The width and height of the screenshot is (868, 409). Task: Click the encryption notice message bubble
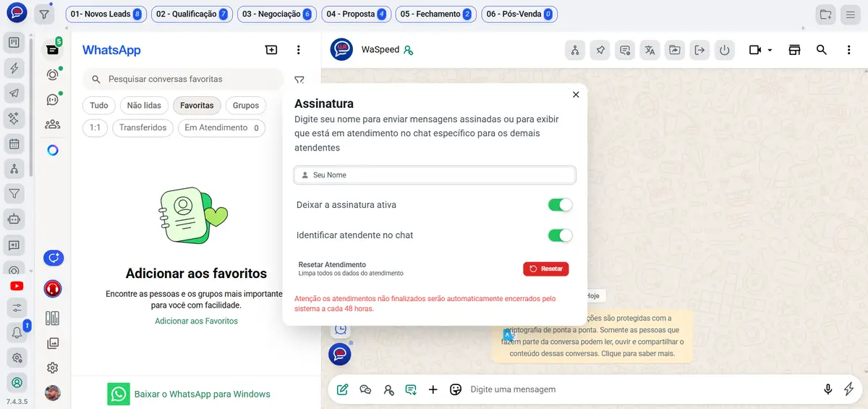(x=592, y=336)
